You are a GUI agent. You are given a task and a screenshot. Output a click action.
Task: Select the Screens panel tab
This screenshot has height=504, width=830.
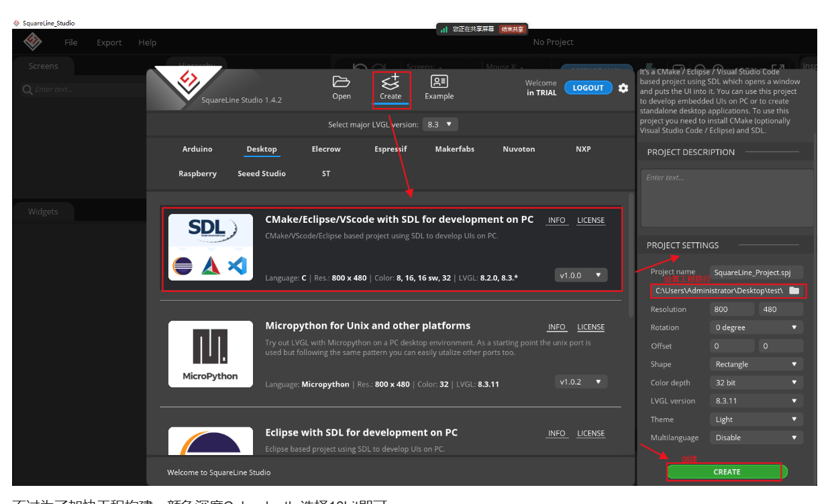point(43,66)
